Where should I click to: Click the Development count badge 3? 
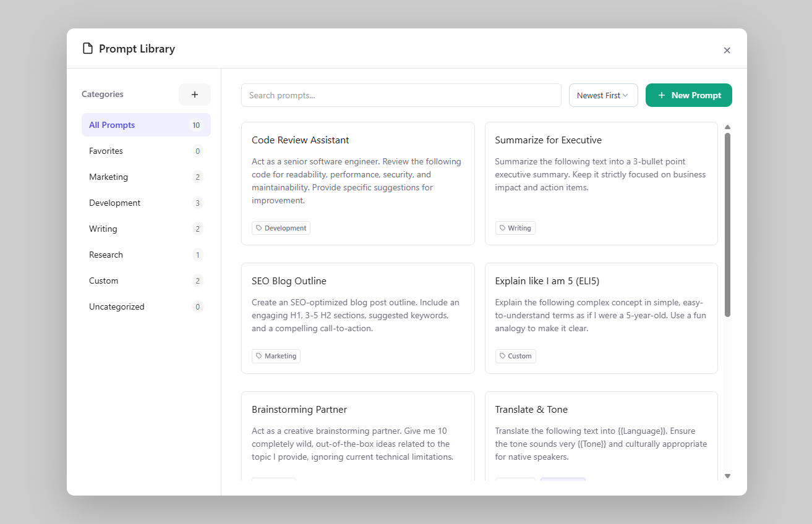(x=197, y=203)
